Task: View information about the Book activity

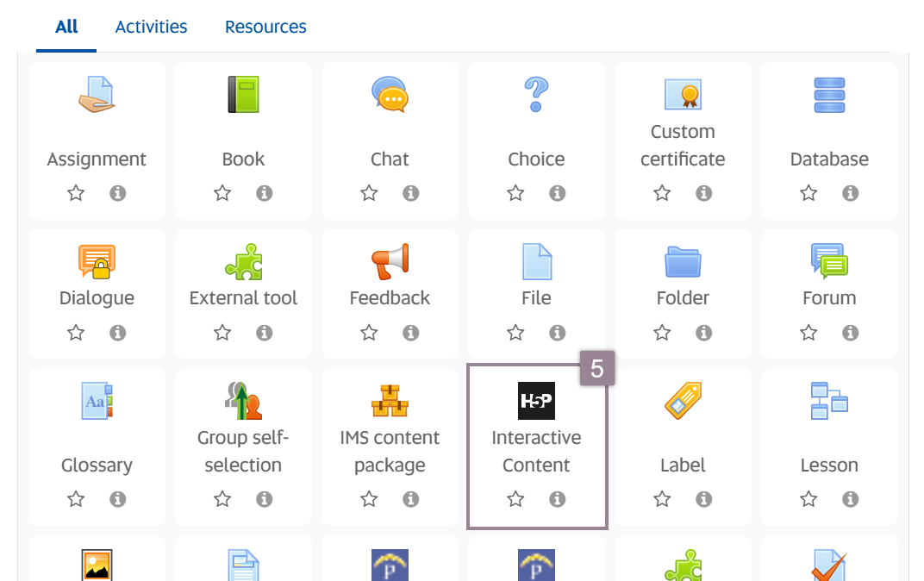Action: pos(265,193)
